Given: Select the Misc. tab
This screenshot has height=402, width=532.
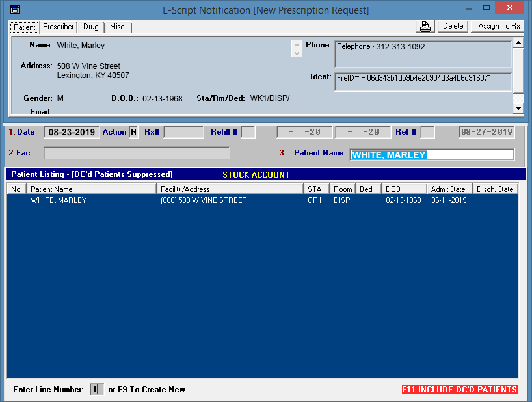Looking at the screenshot, I should click(x=118, y=27).
